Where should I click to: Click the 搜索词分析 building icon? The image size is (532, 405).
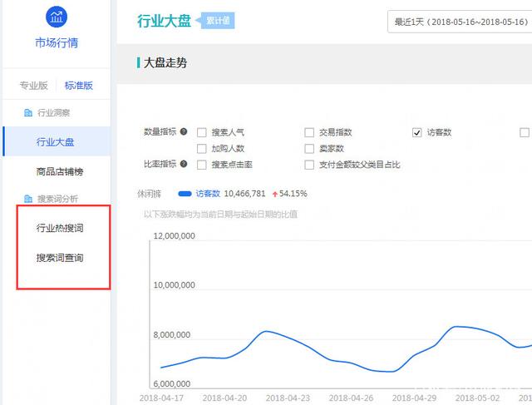[x=28, y=199]
